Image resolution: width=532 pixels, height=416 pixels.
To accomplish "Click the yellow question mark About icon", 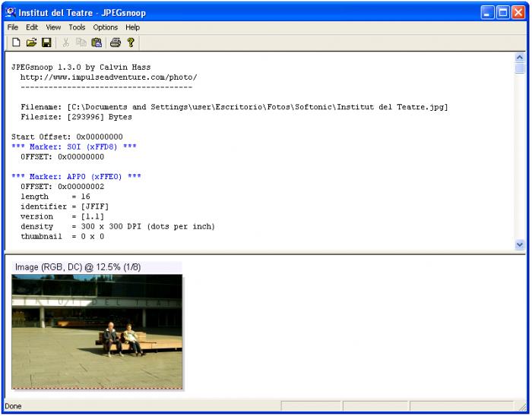I will (131, 43).
